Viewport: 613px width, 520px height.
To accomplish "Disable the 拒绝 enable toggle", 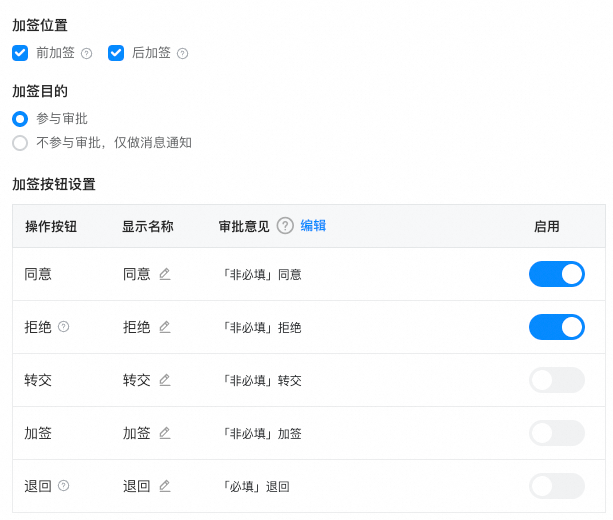I will (x=557, y=327).
